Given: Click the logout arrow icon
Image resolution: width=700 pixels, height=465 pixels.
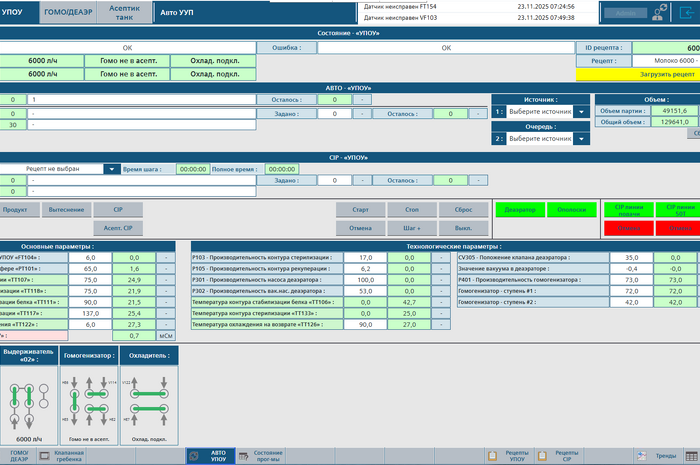Looking at the screenshot, I should pos(689,13).
